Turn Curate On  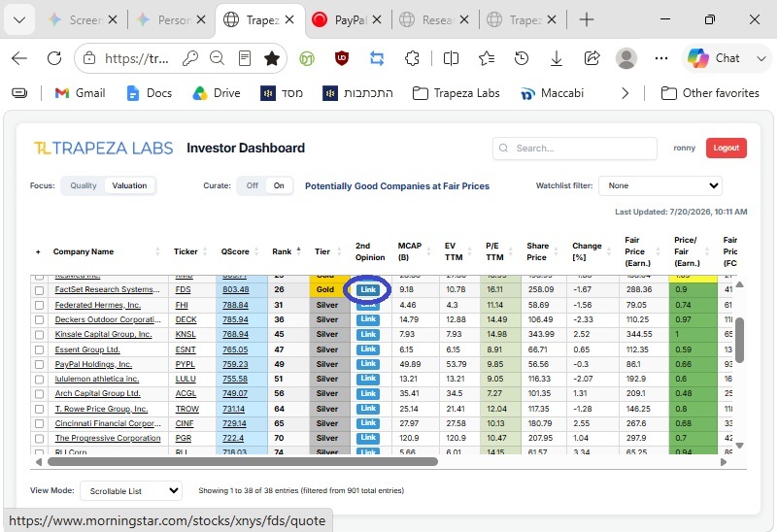coord(279,185)
